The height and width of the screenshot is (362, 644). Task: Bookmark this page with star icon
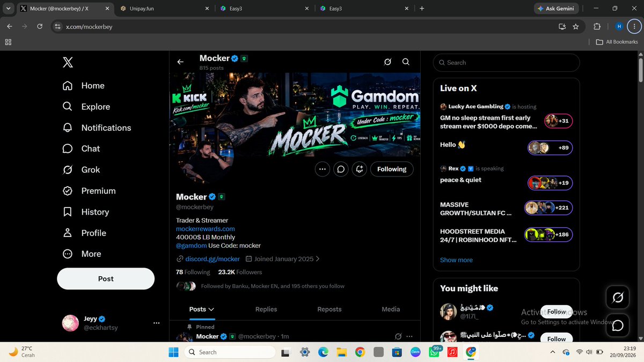[x=576, y=26]
